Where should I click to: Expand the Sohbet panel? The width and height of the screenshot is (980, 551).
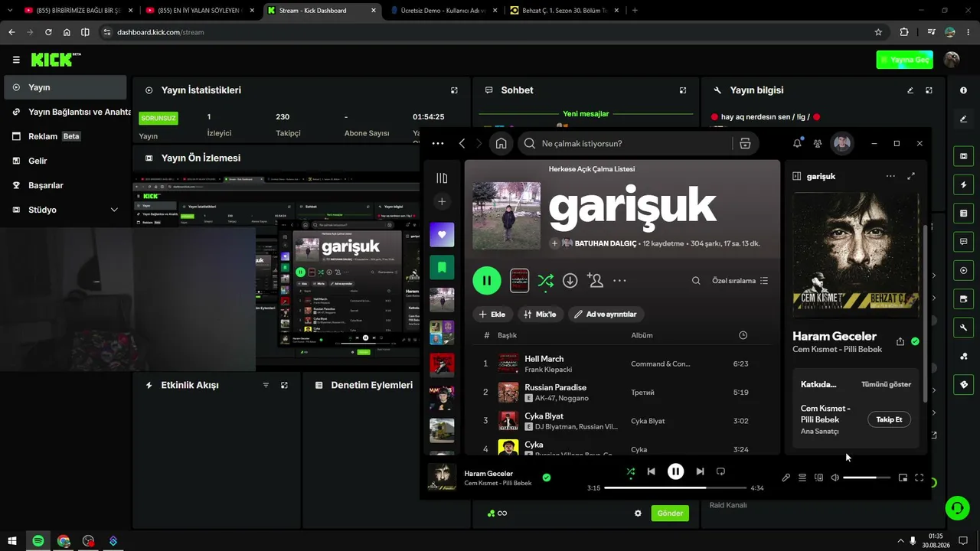683,90
